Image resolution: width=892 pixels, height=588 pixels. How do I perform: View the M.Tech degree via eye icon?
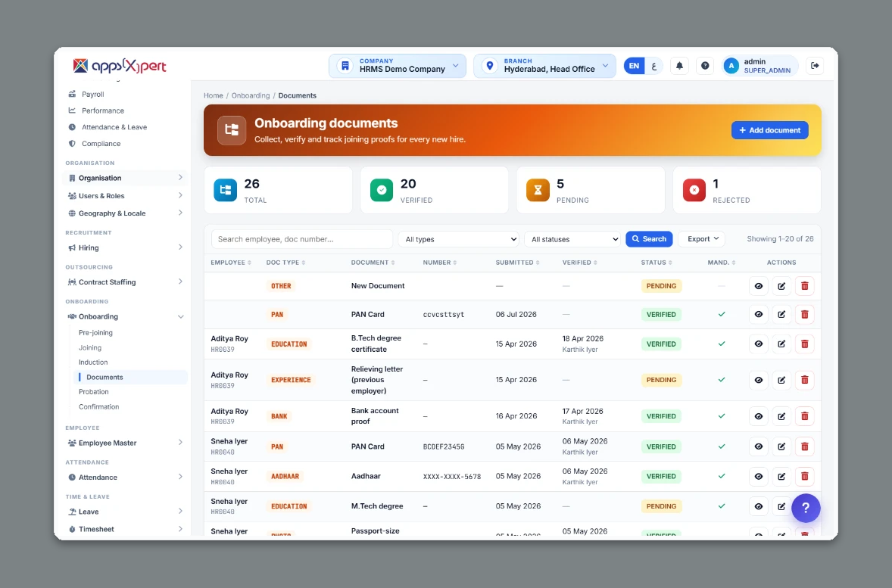[758, 506]
